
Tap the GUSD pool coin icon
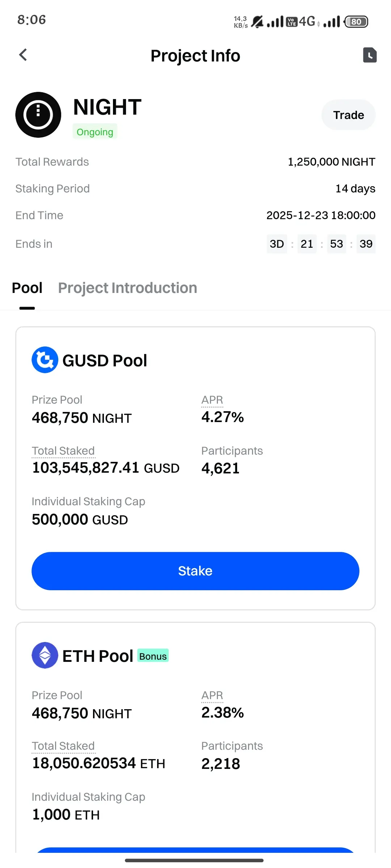(x=45, y=360)
